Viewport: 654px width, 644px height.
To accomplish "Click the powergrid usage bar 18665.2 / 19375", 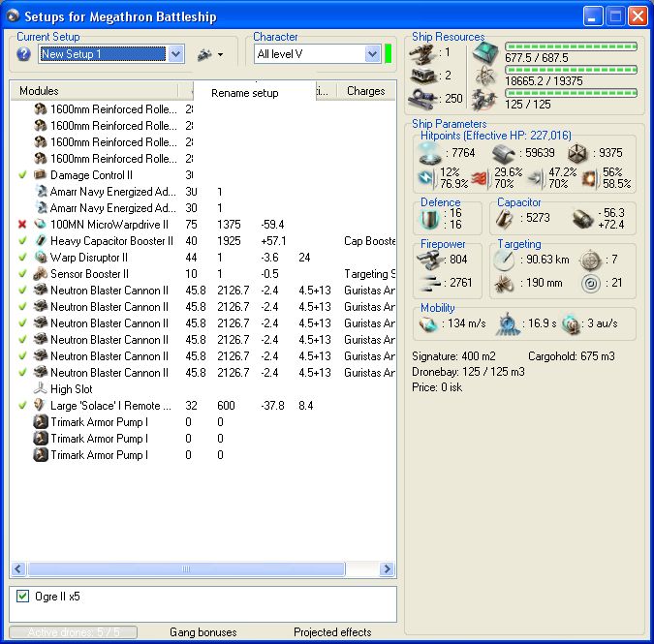I will [x=571, y=70].
